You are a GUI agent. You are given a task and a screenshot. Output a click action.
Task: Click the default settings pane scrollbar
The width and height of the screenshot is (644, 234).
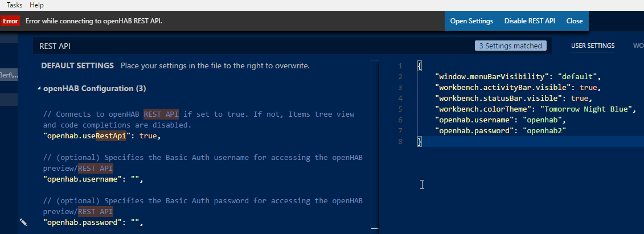[375, 146]
